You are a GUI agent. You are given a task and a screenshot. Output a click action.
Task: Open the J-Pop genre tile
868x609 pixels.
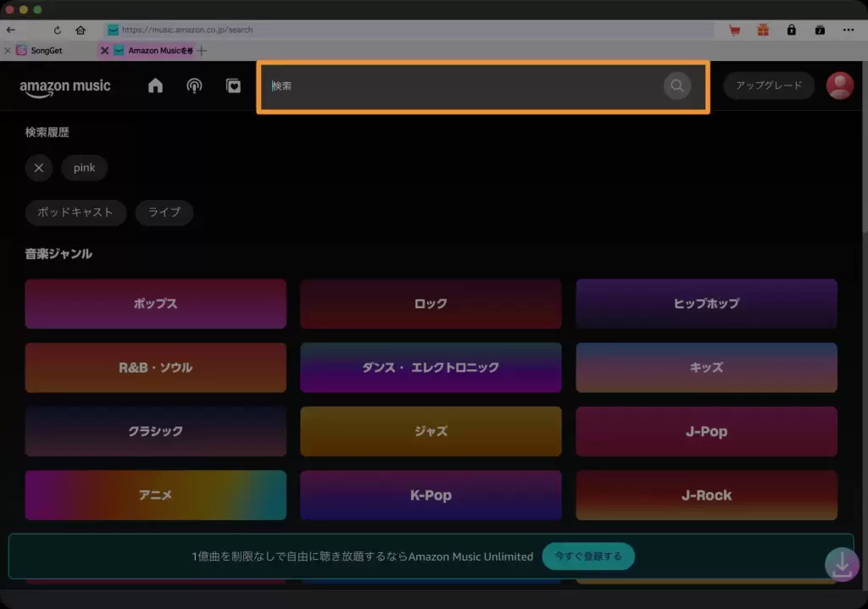tap(706, 431)
